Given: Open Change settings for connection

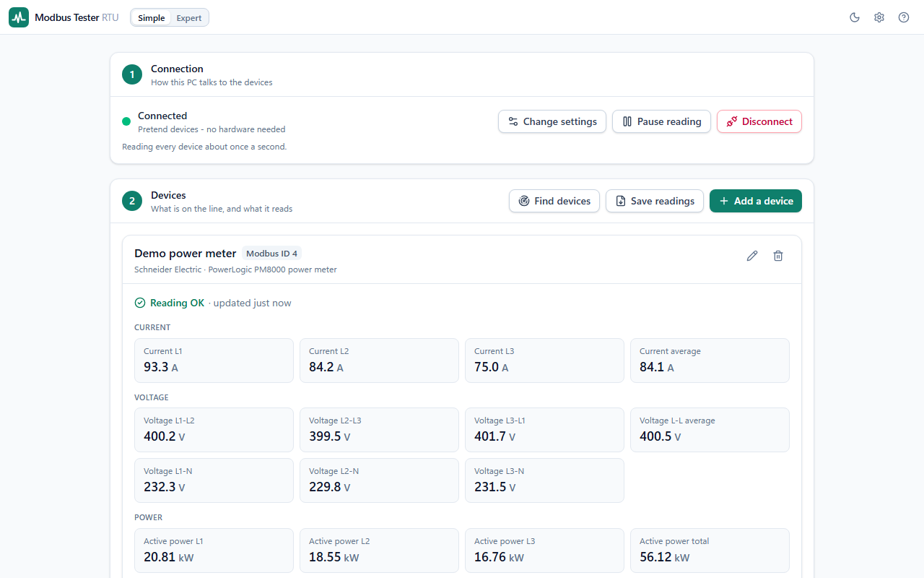Looking at the screenshot, I should pos(552,121).
